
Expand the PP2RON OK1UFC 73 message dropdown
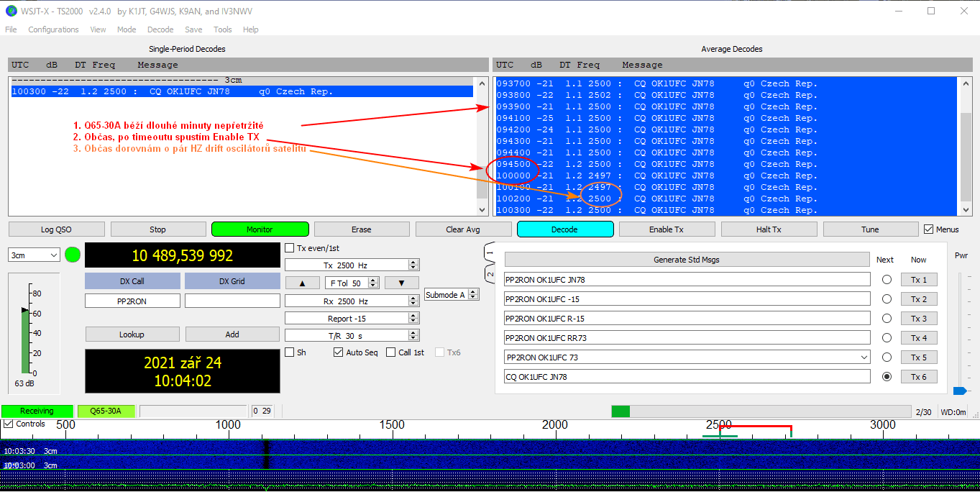click(x=864, y=357)
